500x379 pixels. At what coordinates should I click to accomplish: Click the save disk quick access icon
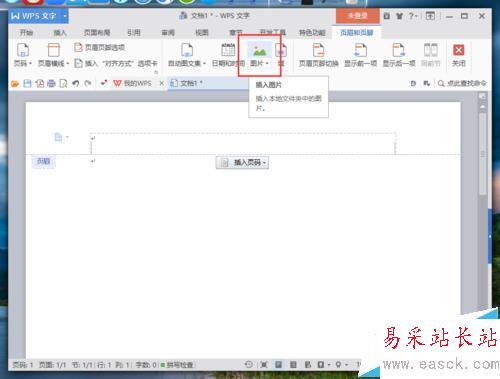[x=27, y=83]
